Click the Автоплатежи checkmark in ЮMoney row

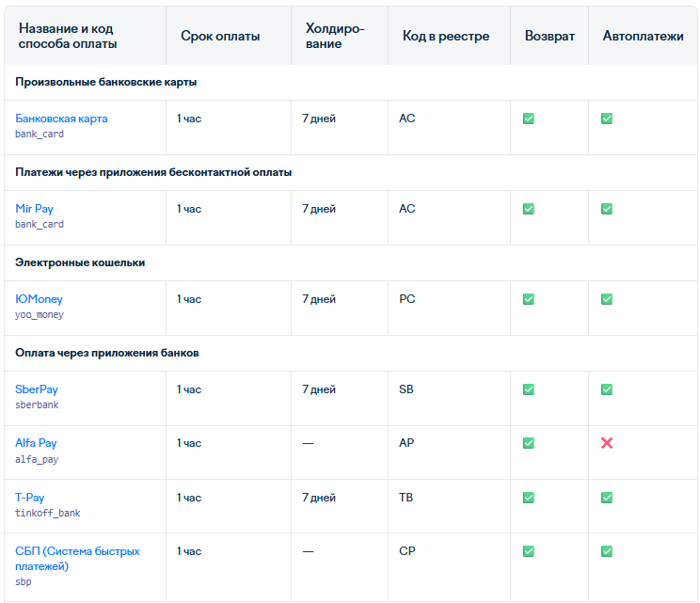(x=607, y=299)
